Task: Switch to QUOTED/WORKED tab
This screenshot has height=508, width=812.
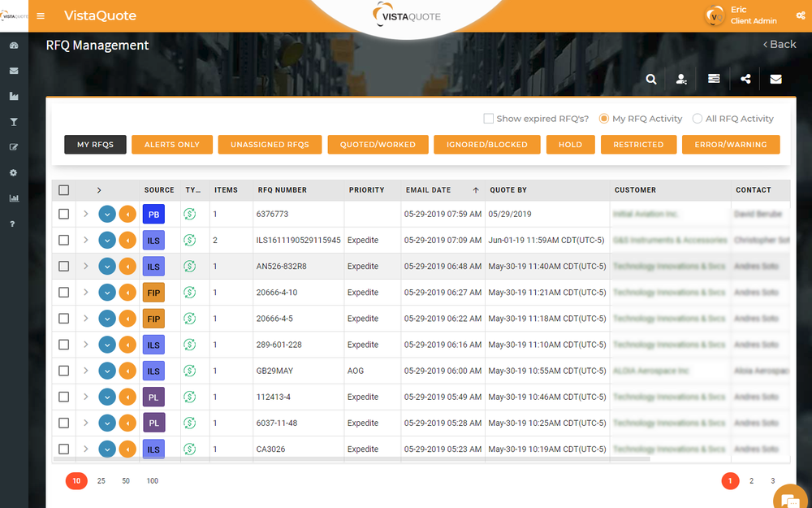Action: tap(378, 145)
